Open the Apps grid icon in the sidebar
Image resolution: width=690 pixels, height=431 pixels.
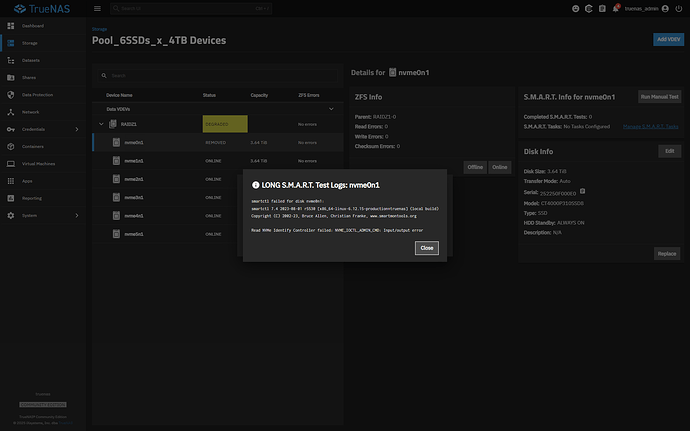11,181
